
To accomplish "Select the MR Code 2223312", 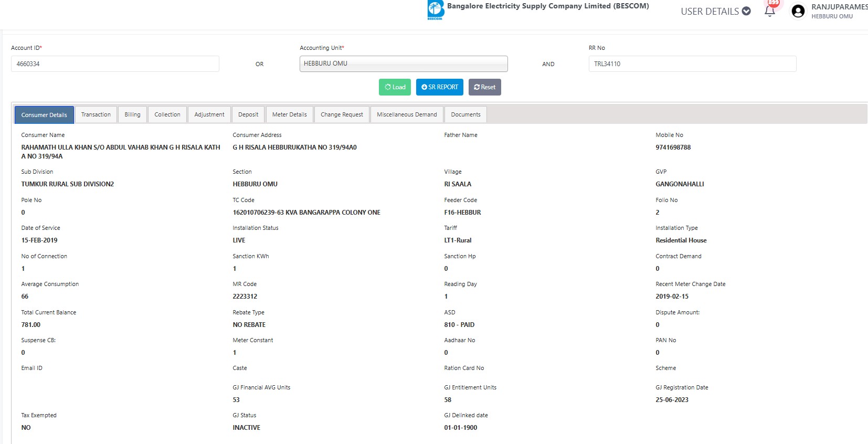I will 245,297.
